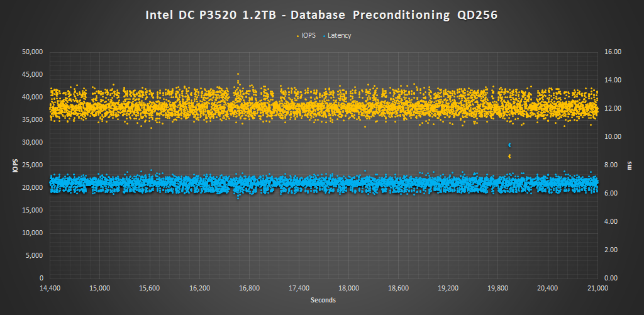Click the orange IOPS legend marker
The width and height of the screenshot is (644, 315).
coord(299,36)
